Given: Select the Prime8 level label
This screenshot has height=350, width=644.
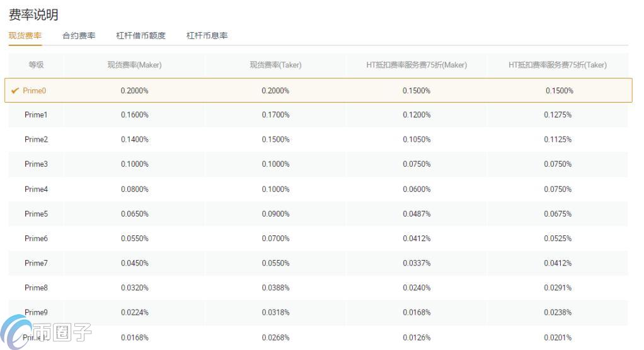Looking at the screenshot, I should click(36, 288).
